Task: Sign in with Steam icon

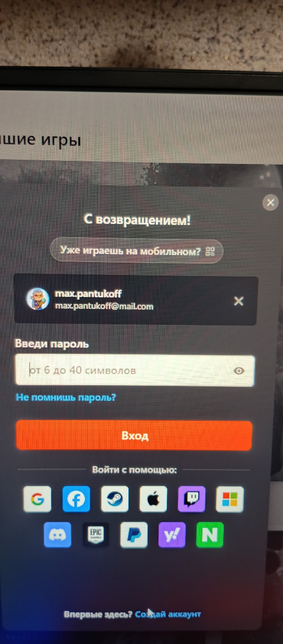Action: tap(115, 499)
